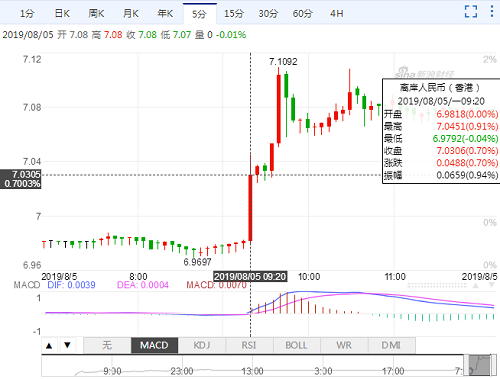Viewport: 500px width, 379px height.
Task: Click the range slider handle in overview bar
Action: (480, 366)
